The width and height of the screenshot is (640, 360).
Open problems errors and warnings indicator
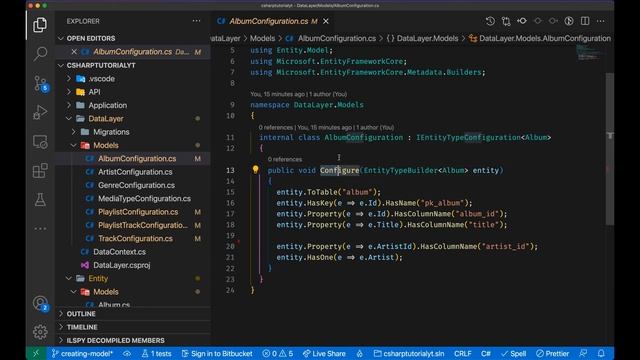click(x=278, y=353)
